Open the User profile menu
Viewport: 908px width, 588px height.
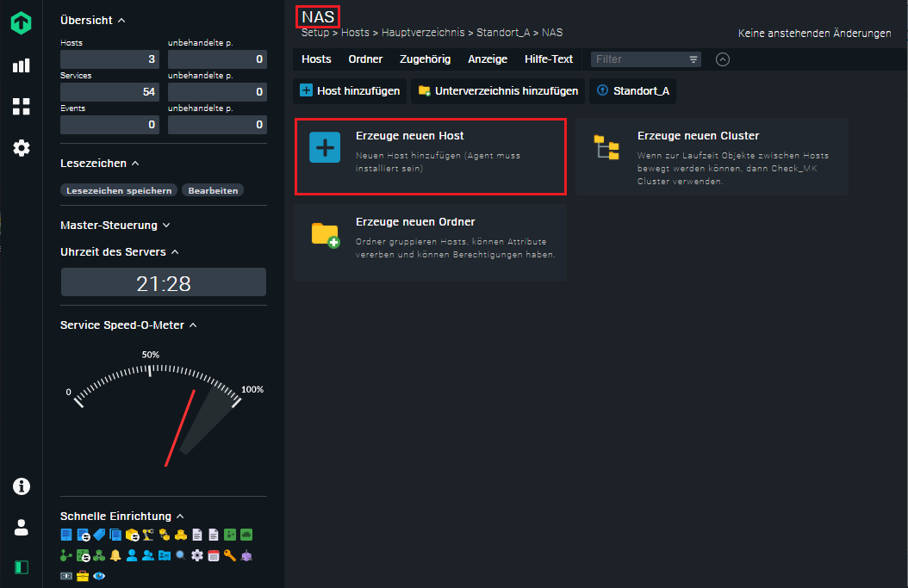(x=21, y=527)
